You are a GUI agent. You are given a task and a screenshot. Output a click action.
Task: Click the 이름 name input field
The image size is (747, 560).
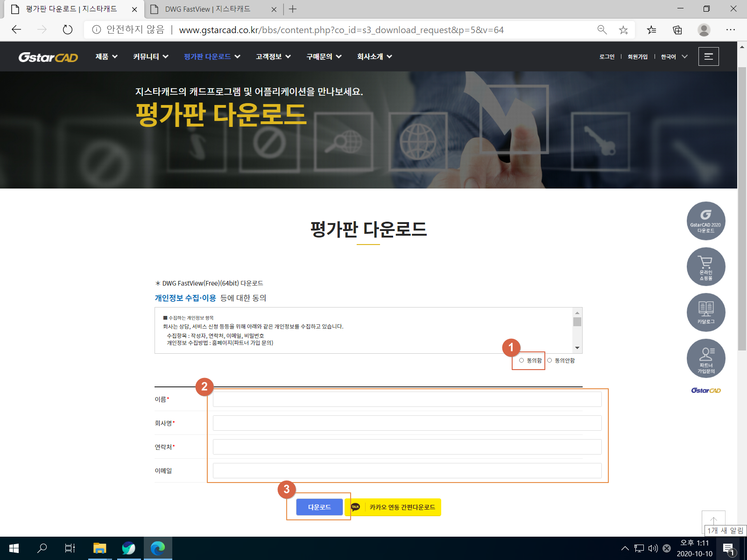point(407,399)
